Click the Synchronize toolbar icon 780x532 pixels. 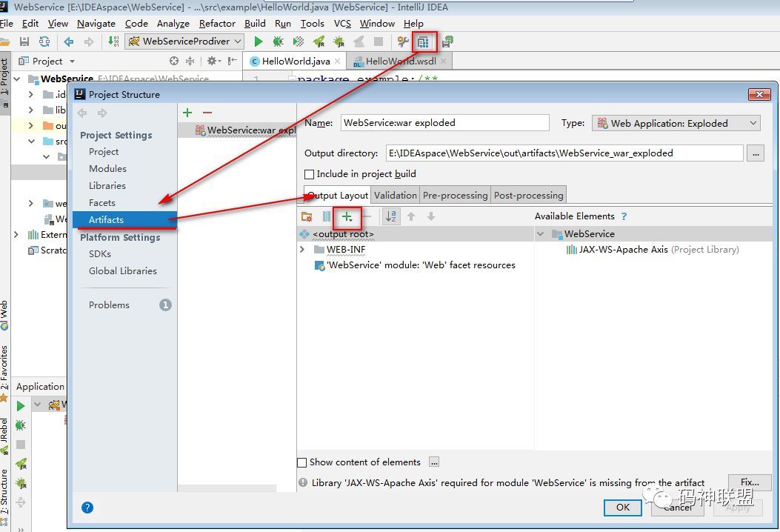click(x=44, y=41)
